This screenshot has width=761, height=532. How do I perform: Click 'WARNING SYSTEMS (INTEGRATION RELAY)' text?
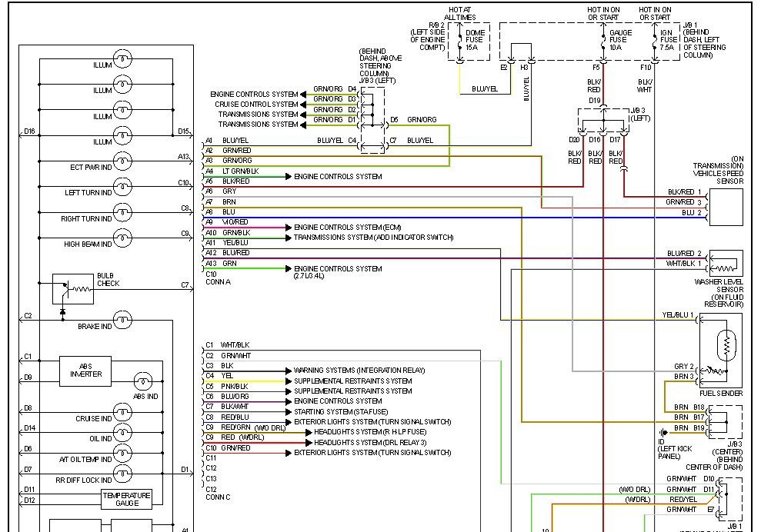click(x=359, y=371)
